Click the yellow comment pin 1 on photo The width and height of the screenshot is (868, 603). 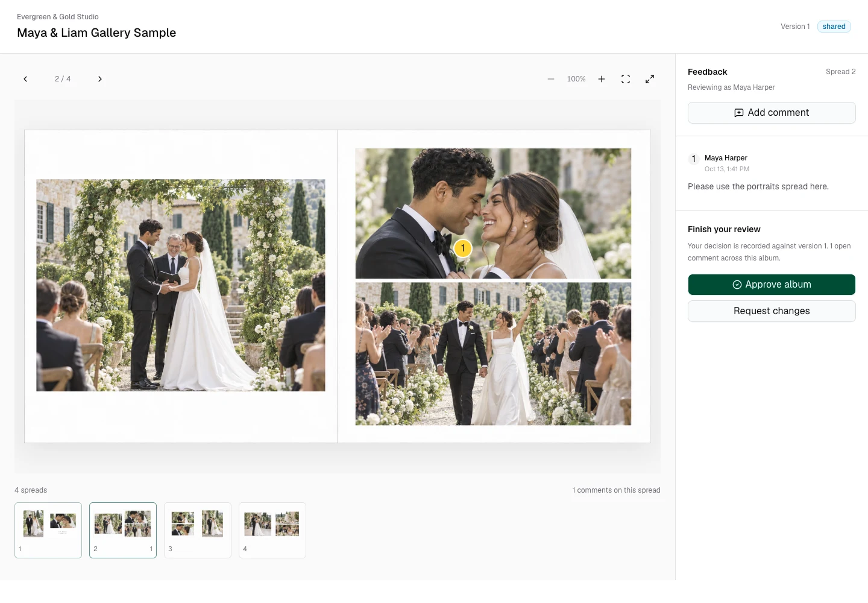463,248
